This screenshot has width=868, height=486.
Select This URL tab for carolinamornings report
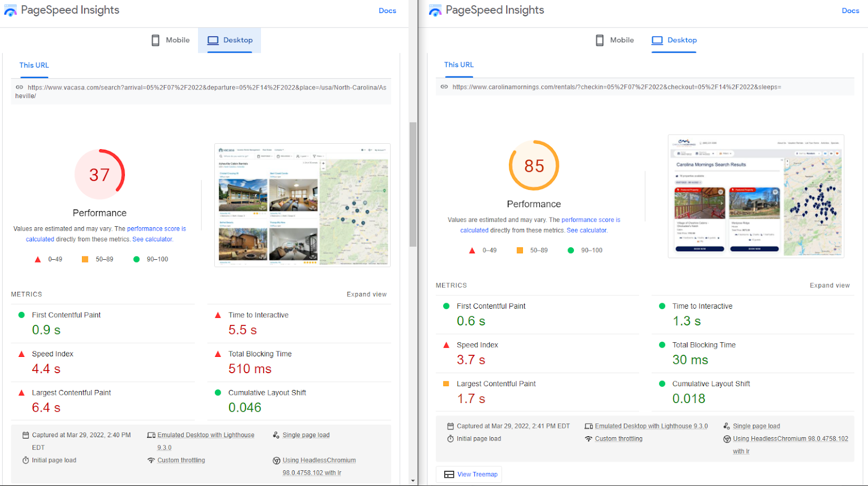pos(459,65)
